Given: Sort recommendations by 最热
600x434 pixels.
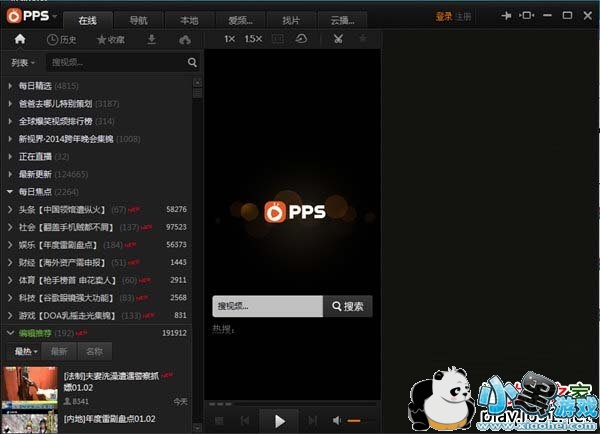Looking at the screenshot, I should coord(25,351).
